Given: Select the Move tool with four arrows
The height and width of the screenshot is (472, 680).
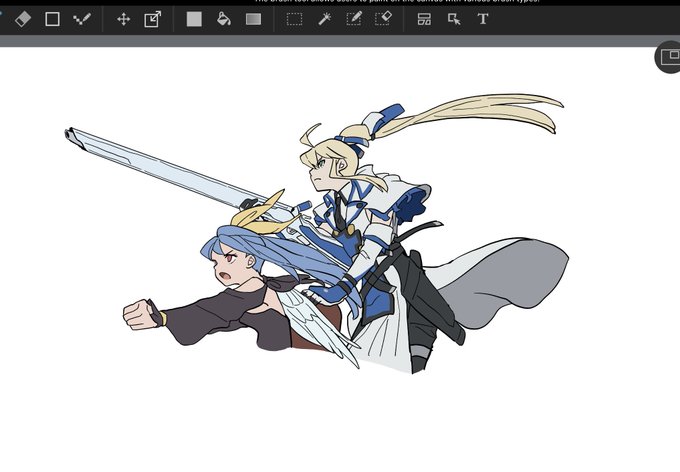Looking at the screenshot, I should [124, 19].
